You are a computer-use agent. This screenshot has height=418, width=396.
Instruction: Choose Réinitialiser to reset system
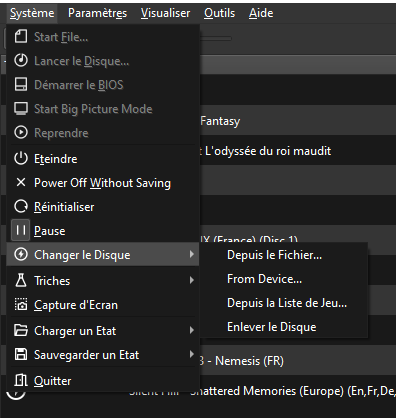tap(103, 207)
